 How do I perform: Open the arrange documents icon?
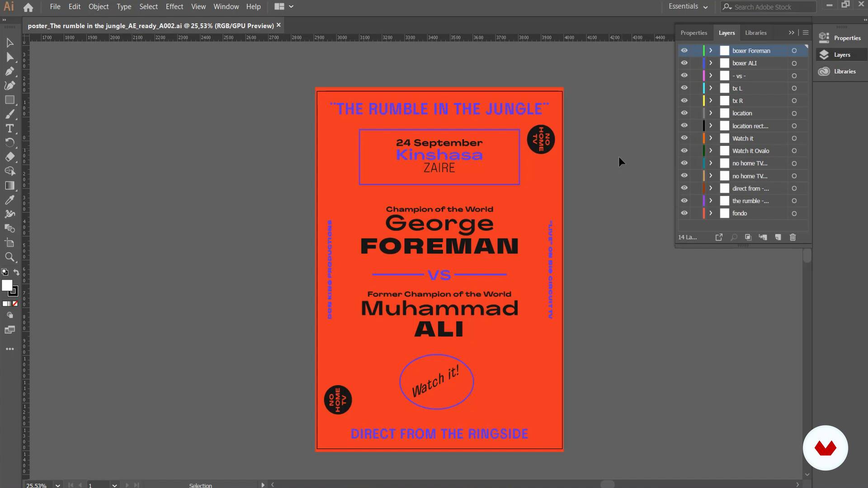click(284, 7)
